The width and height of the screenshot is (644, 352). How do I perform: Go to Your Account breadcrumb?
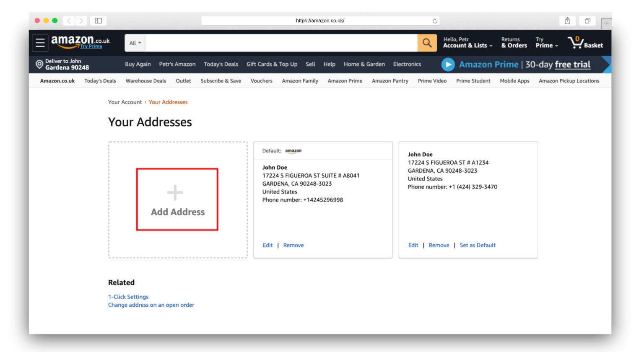125,102
